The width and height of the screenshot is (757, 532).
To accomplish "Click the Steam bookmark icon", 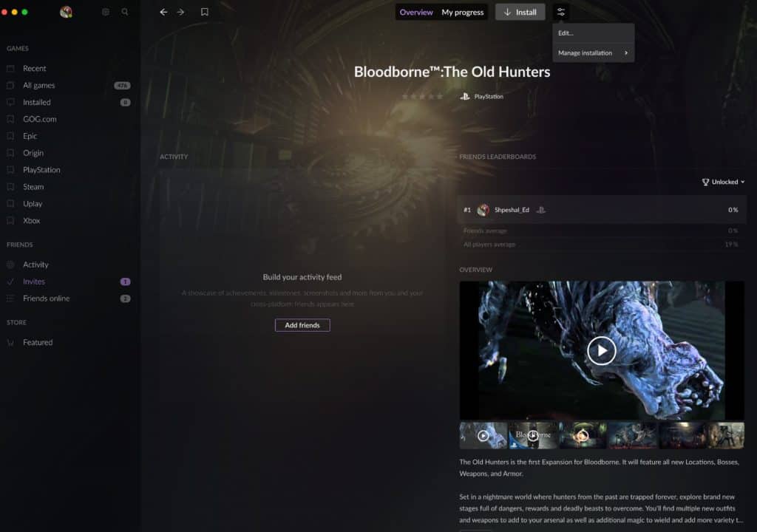I will click(10, 187).
